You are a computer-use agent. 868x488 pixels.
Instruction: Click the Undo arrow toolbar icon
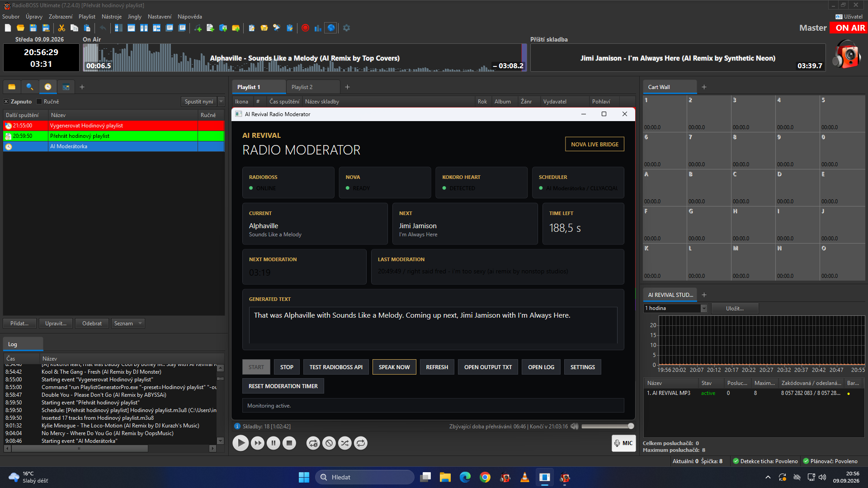tap(103, 28)
